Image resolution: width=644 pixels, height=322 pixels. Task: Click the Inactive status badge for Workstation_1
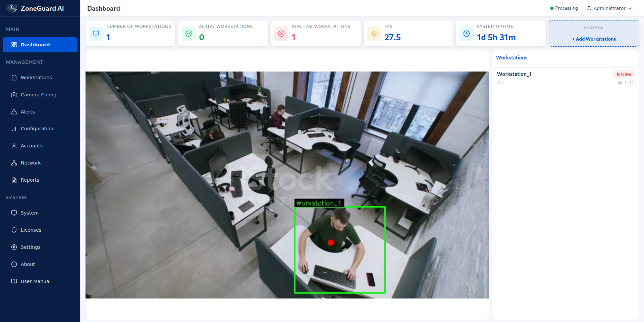tap(624, 74)
